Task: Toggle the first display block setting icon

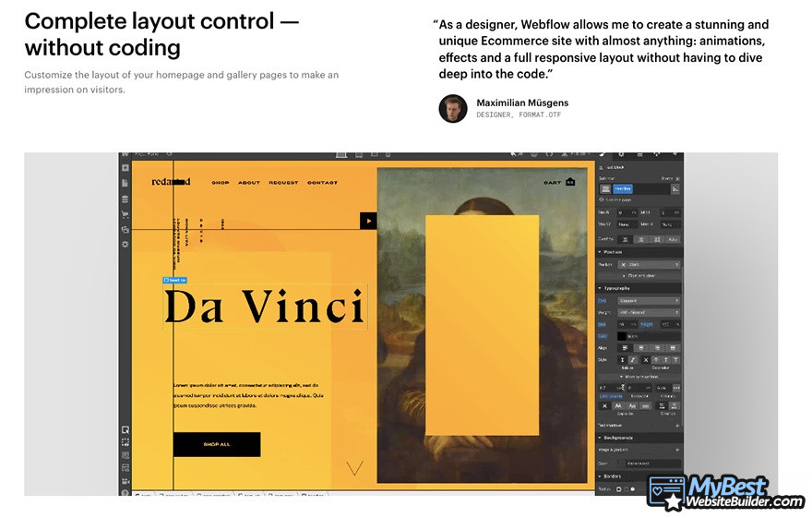Action: [x=625, y=239]
